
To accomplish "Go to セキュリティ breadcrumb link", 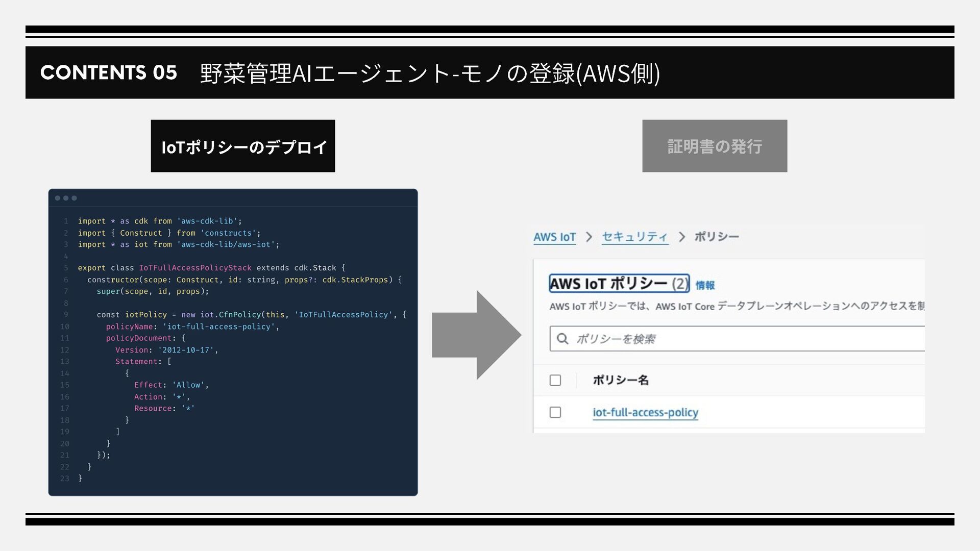I will coord(634,237).
